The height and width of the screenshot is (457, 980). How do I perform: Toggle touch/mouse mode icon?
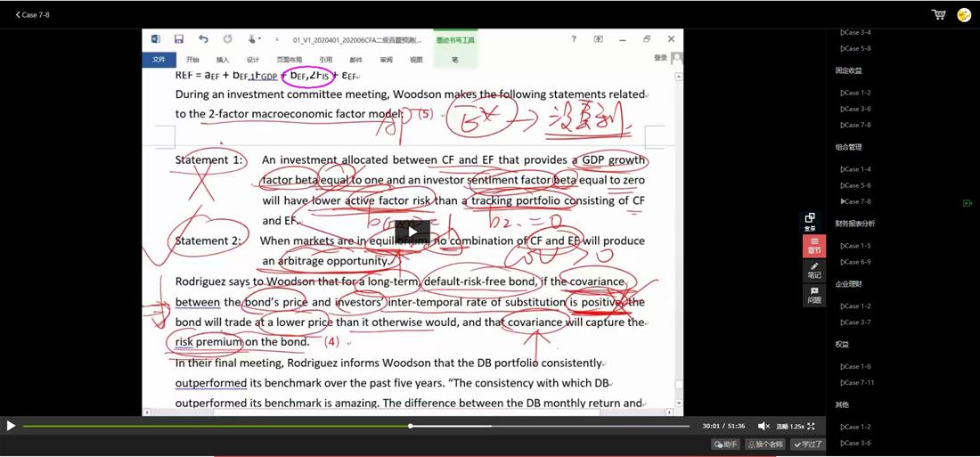pos(253,39)
